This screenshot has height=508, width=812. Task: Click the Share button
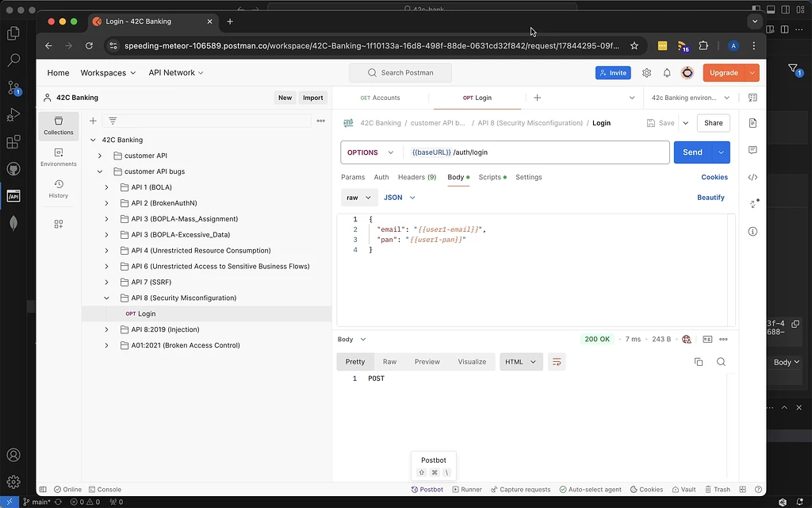coord(713,123)
